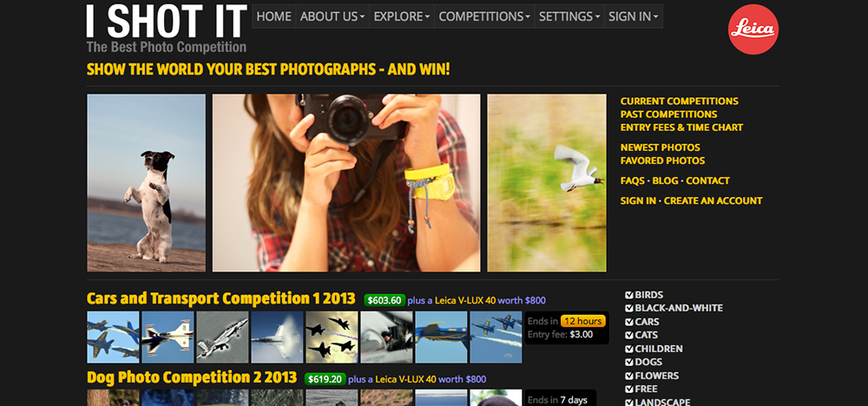Viewport: 868px width, 406px height.
Task: Uncheck the FLOWERS category checkbox
Action: tap(628, 377)
